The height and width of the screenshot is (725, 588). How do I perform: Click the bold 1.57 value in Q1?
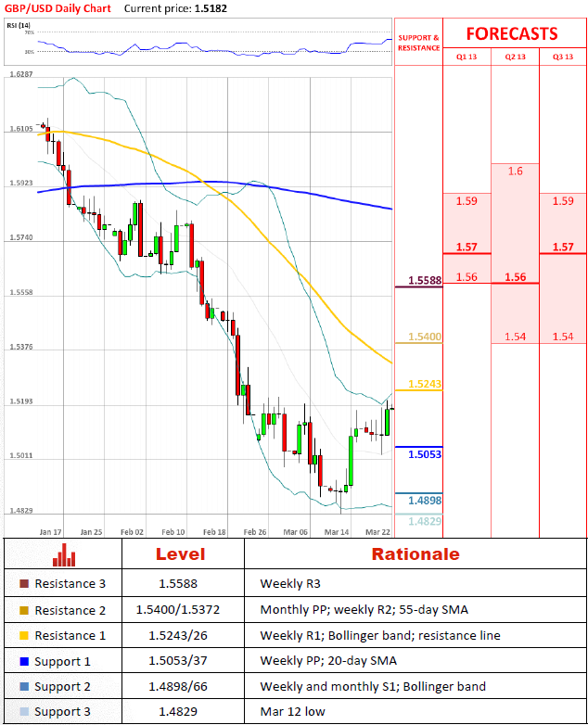[x=467, y=247]
